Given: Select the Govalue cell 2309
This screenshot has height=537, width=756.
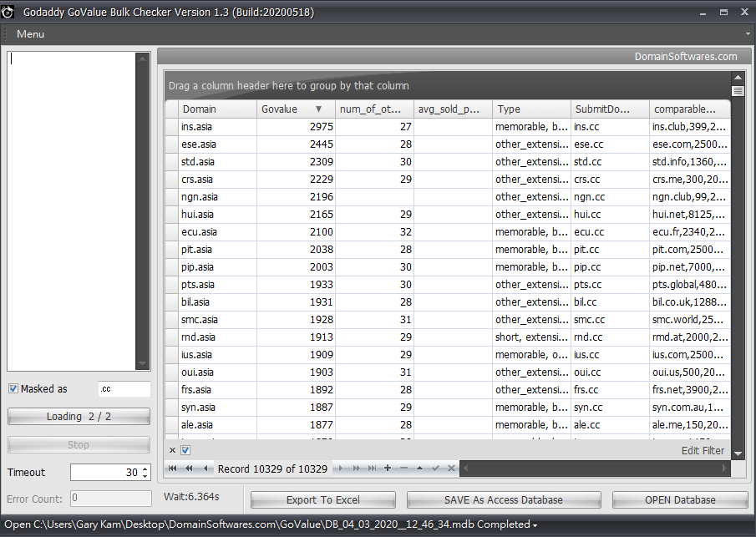Looking at the screenshot, I should (296, 162).
